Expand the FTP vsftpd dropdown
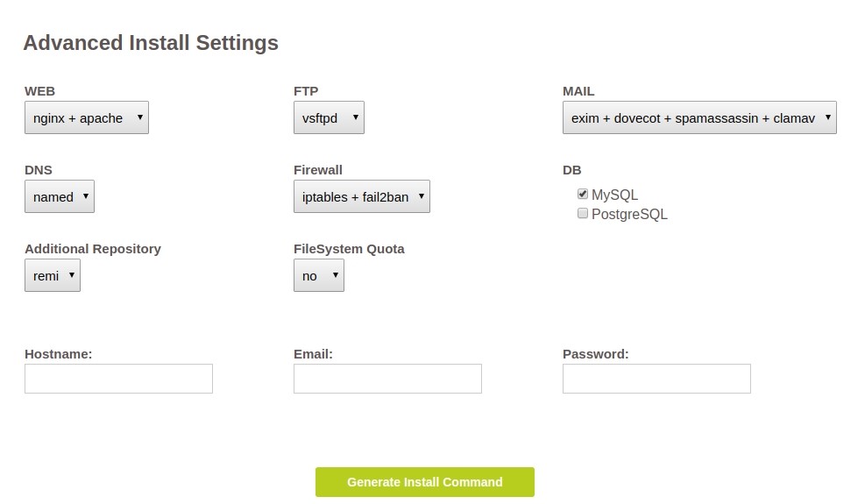The image size is (865, 504). pyautogui.click(x=329, y=118)
